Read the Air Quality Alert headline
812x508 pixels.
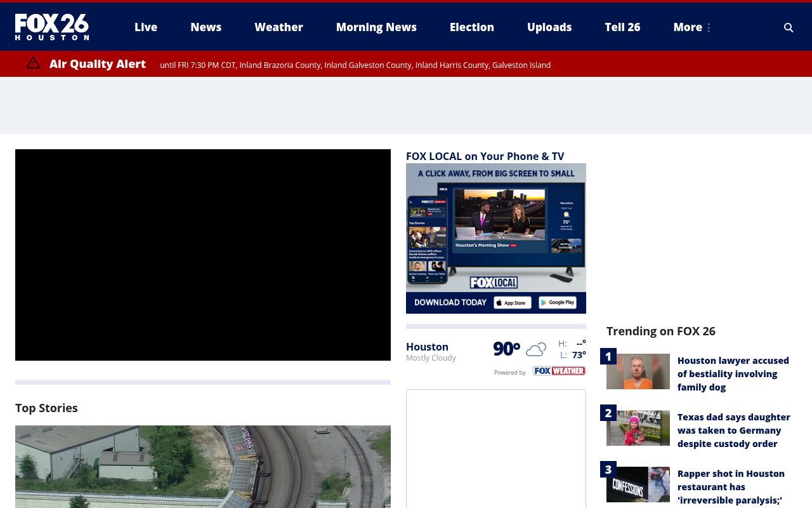[98, 63]
